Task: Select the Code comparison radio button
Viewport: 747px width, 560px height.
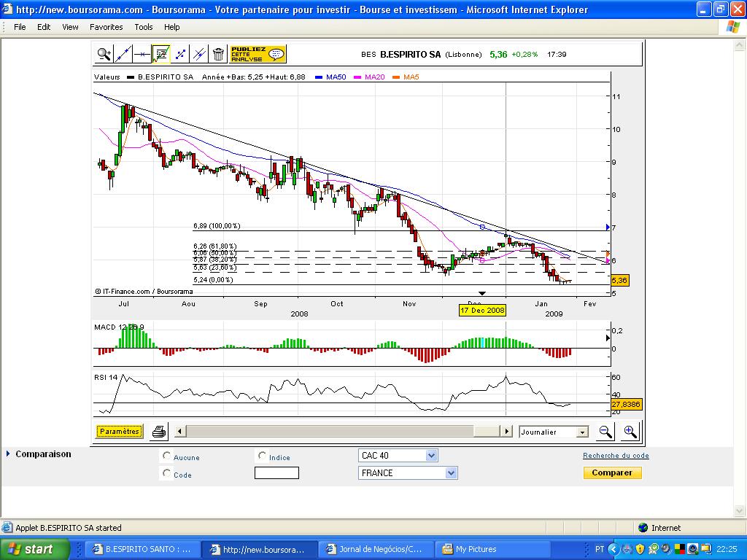Action: [166, 472]
